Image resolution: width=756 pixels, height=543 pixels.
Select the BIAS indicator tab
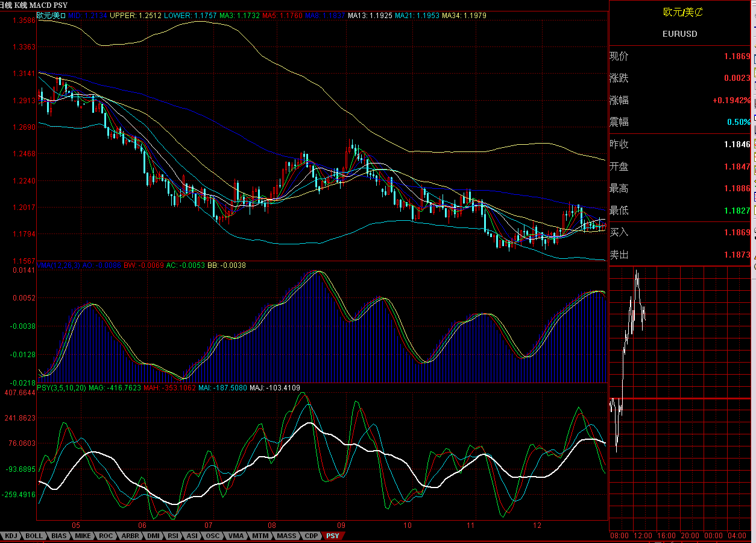tap(59, 536)
